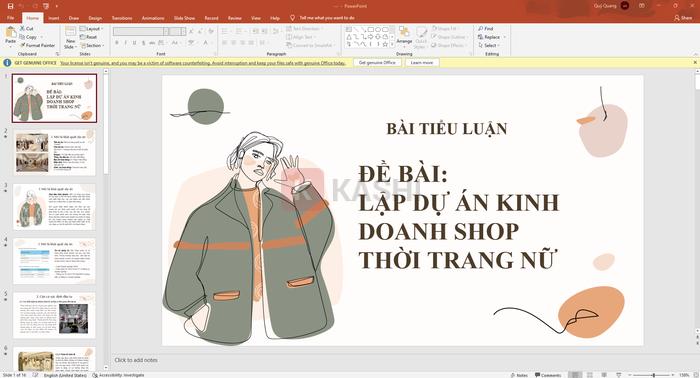Switch to the Slide Show tab
Screen dimensions: 700x378
point(184,18)
